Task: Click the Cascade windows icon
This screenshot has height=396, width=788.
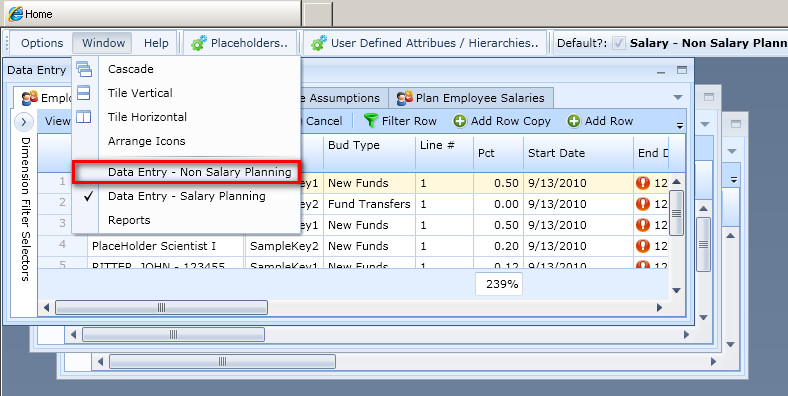Action: 84,69
